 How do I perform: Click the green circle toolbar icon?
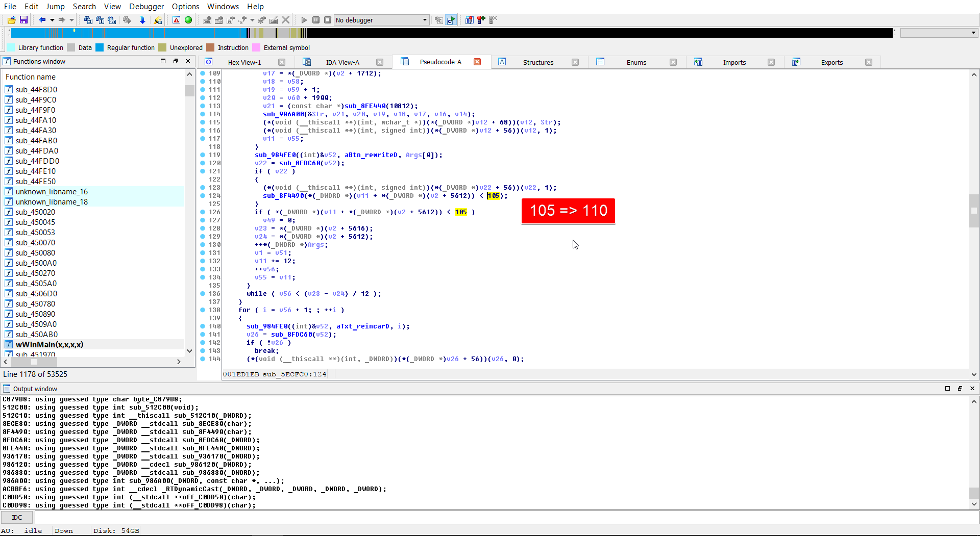188,20
